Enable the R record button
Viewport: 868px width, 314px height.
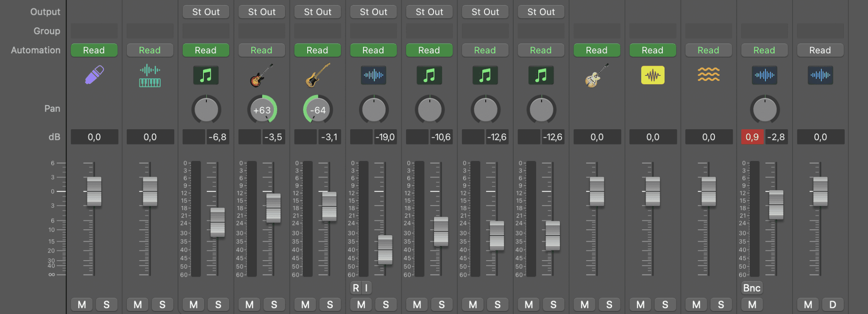356,288
